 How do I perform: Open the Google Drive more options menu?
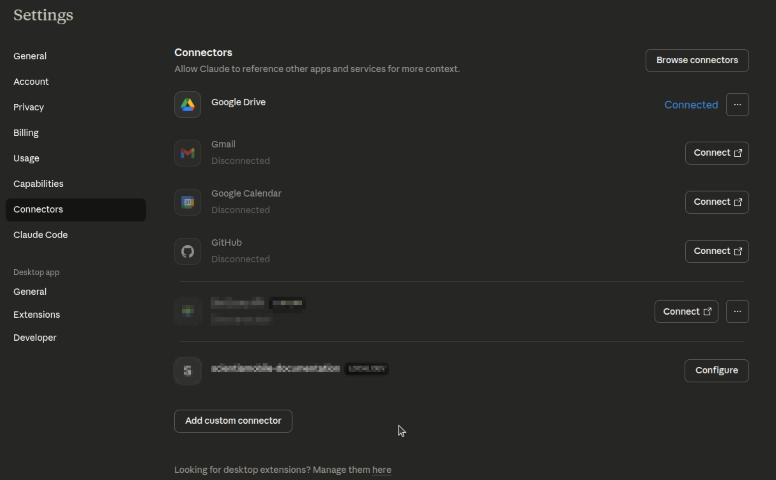tap(737, 104)
